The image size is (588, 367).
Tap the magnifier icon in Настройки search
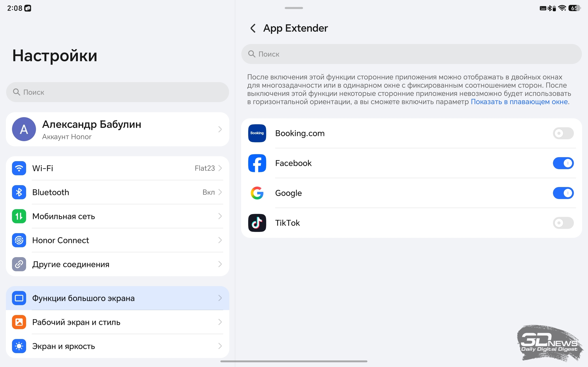[x=16, y=92]
